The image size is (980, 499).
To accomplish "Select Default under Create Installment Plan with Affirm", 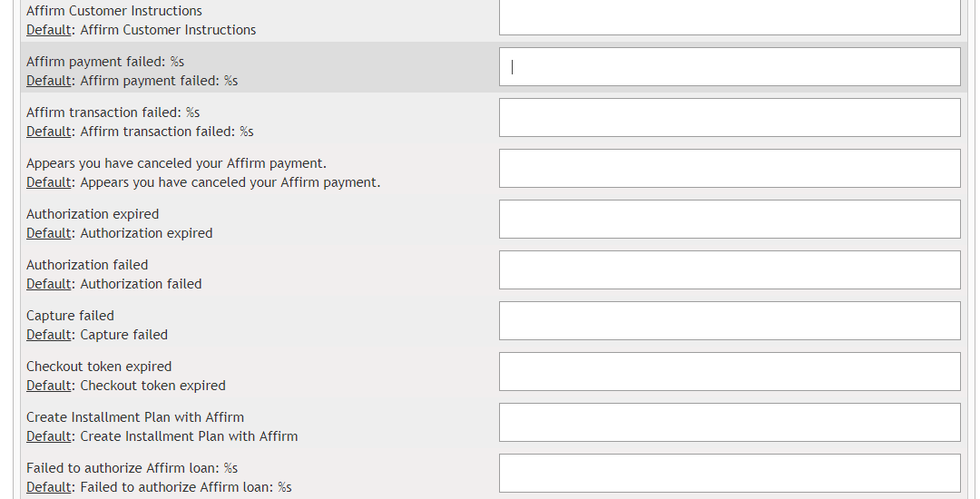I will click(x=49, y=436).
